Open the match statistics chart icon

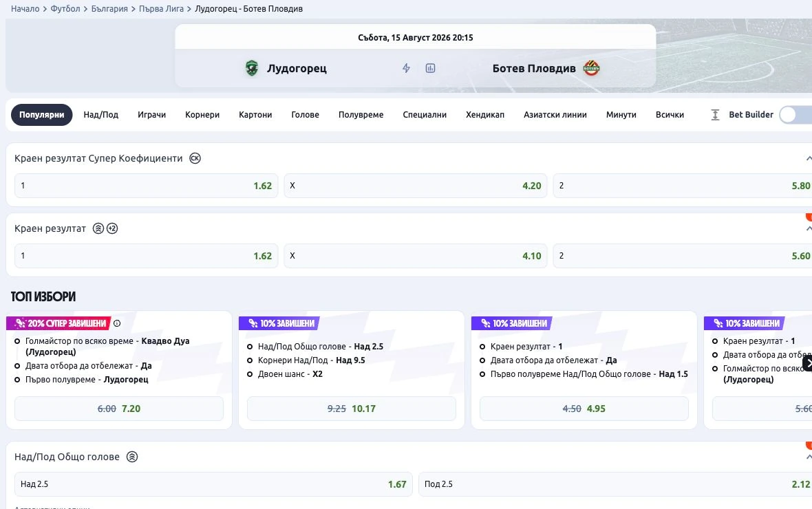click(x=430, y=68)
